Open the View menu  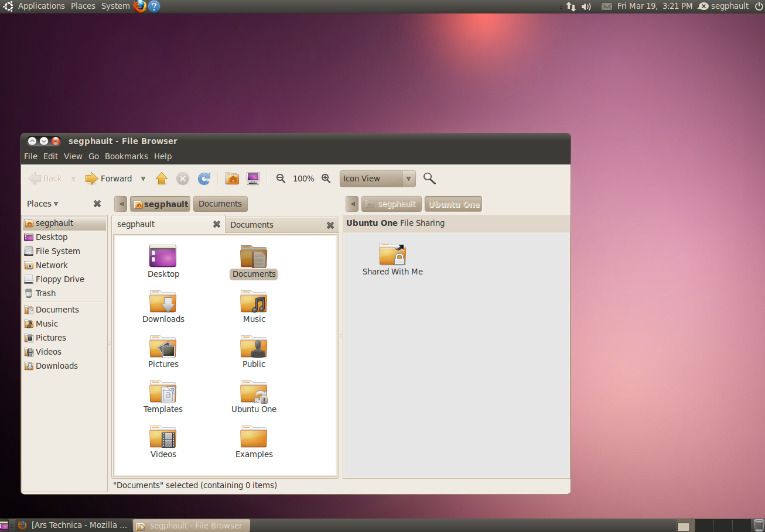point(73,156)
